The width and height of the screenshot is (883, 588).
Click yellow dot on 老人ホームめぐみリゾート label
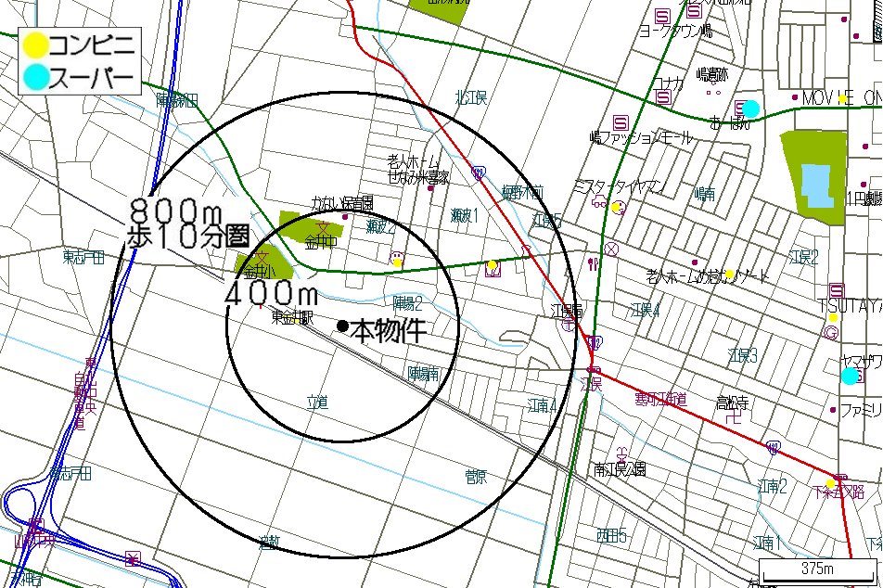click(x=729, y=275)
